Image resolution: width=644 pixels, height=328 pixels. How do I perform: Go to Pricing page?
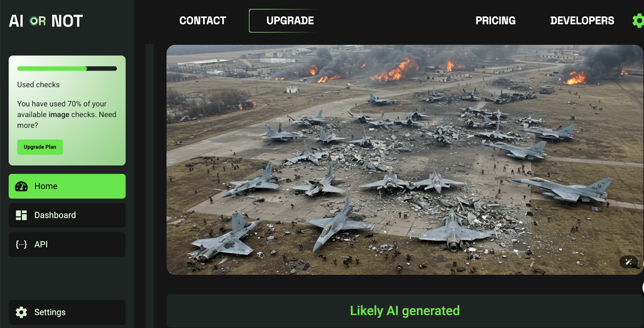pyautogui.click(x=495, y=21)
